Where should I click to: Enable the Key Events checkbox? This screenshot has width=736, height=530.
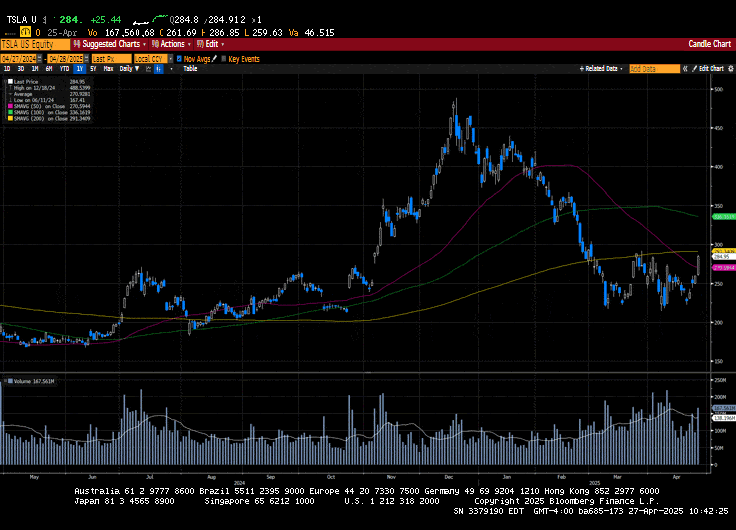pos(223,59)
